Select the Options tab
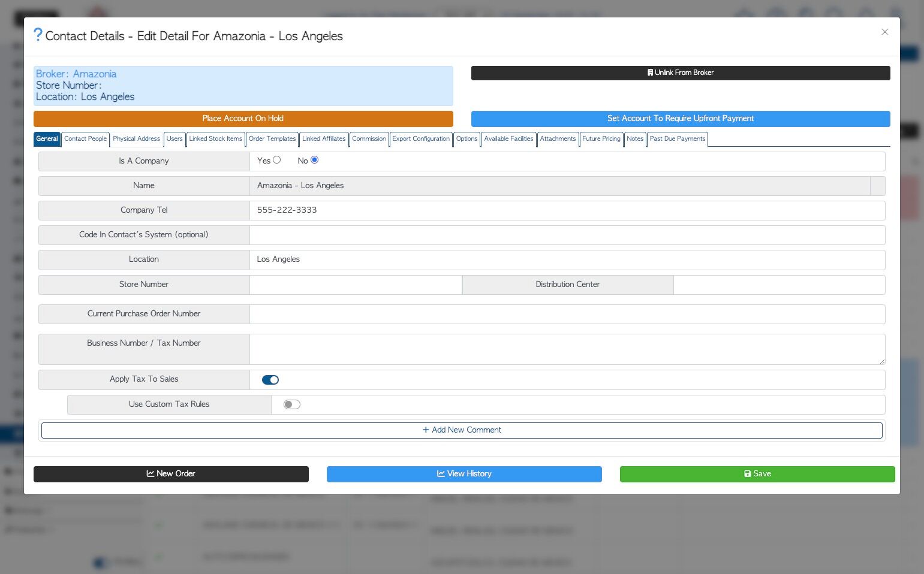 [x=466, y=139]
